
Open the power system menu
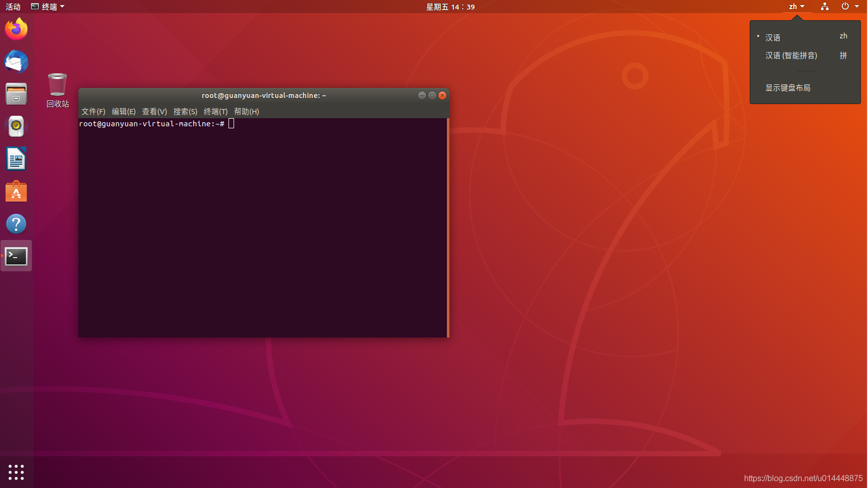pos(850,7)
